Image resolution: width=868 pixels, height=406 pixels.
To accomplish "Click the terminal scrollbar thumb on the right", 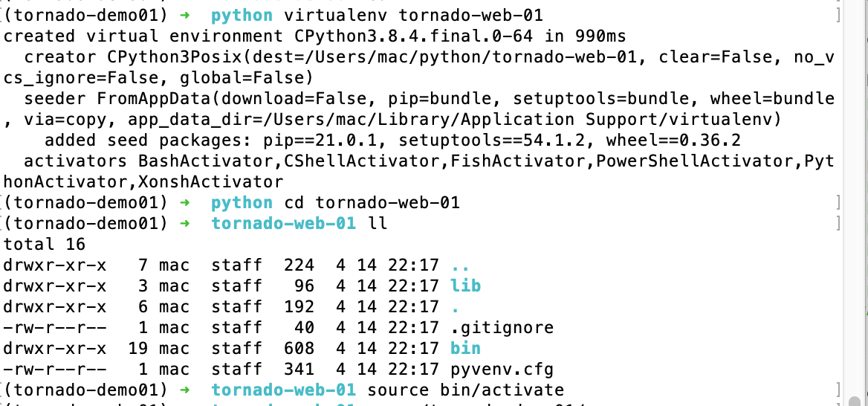I will pyautogui.click(x=855, y=402).
